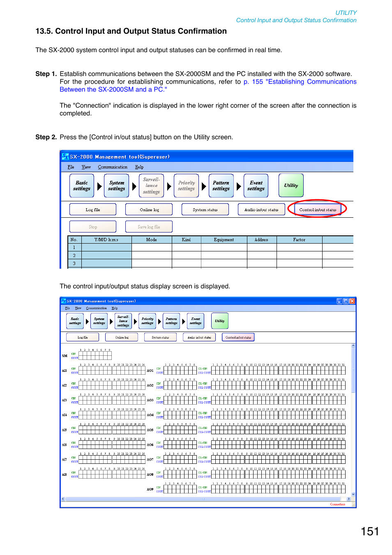Open the View menu in upper screenshot

[86, 167]
